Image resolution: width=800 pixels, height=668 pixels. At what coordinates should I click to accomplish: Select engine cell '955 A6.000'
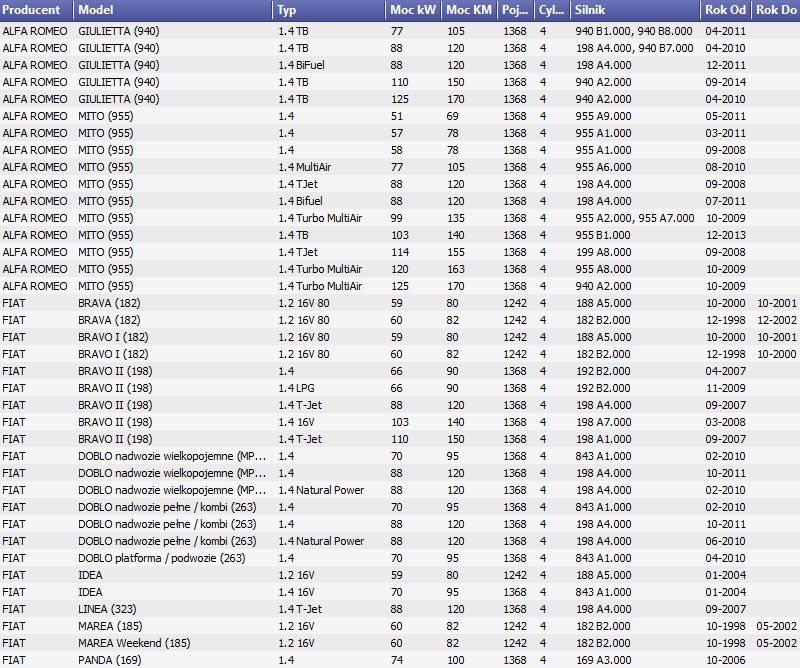pos(603,167)
